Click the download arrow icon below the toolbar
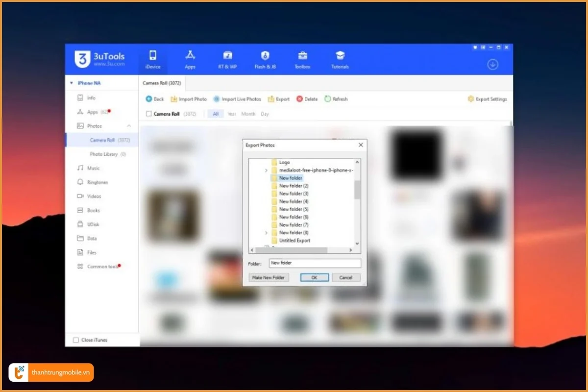Image resolution: width=588 pixels, height=392 pixels. pyautogui.click(x=493, y=64)
